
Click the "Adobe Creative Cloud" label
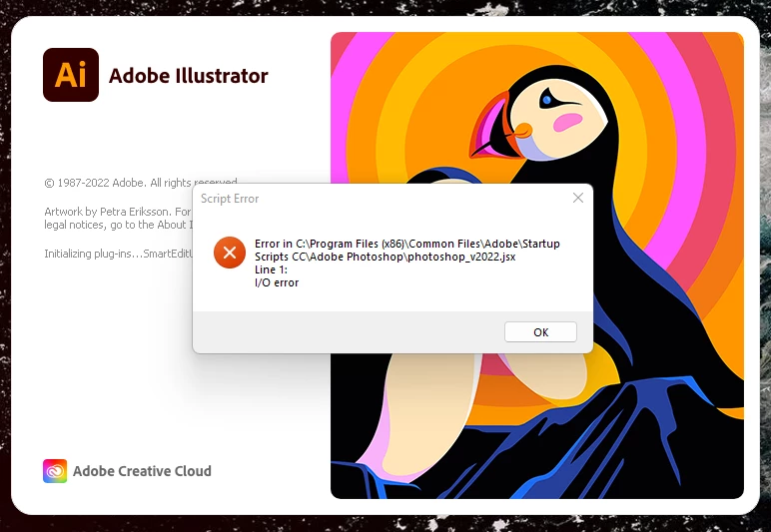click(142, 471)
